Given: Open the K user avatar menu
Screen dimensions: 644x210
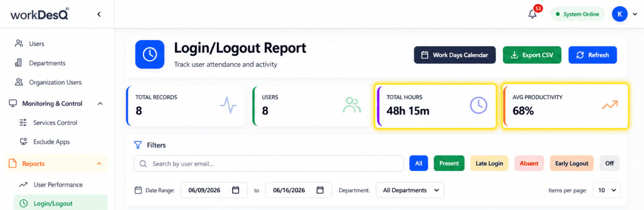Looking at the screenshot, I should pos(619,14).
